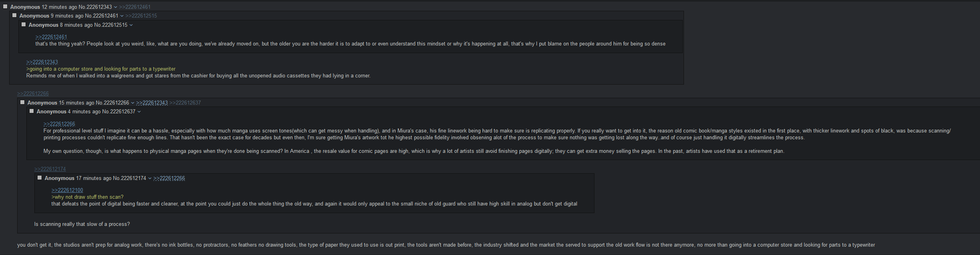Tick the checkbox for post No.222612461
The width and height of the screenshot is (980, 255).
click(x=14, y=15)
